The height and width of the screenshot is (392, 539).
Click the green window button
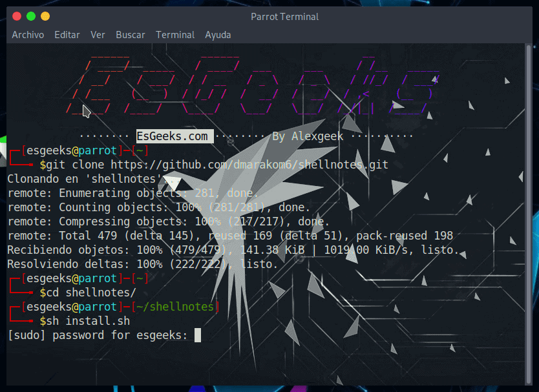[x=31, y=16]
